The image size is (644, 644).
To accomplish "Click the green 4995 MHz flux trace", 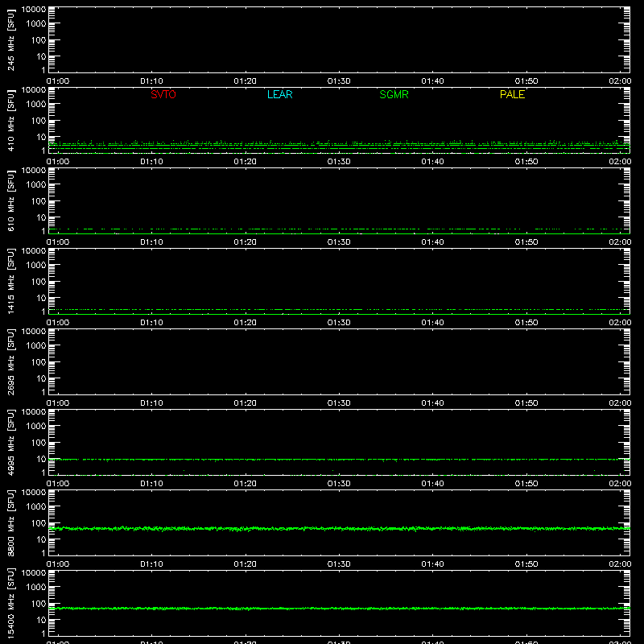I will [339, 460].
